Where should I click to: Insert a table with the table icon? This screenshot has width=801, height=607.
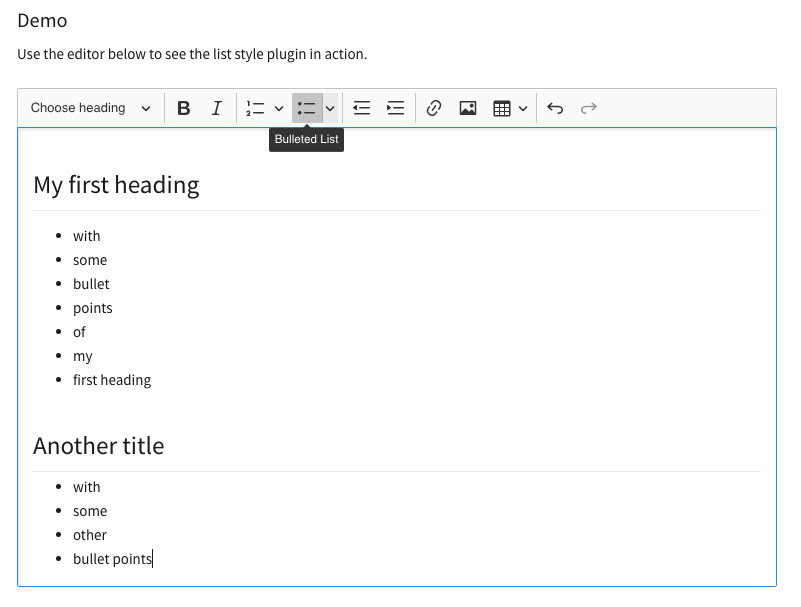(502, 108)
